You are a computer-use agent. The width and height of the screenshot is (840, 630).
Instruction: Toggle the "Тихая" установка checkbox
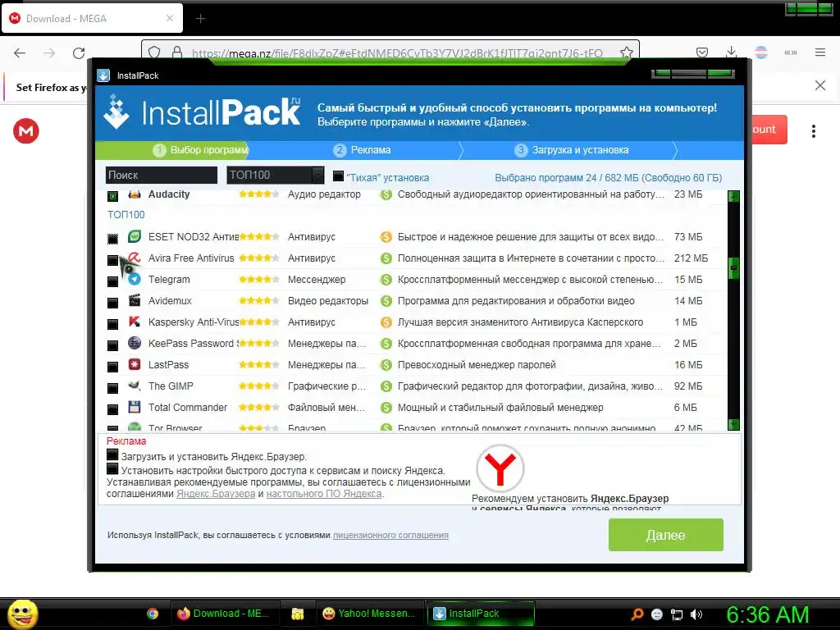pyautogui.click(x=338, y=176)
